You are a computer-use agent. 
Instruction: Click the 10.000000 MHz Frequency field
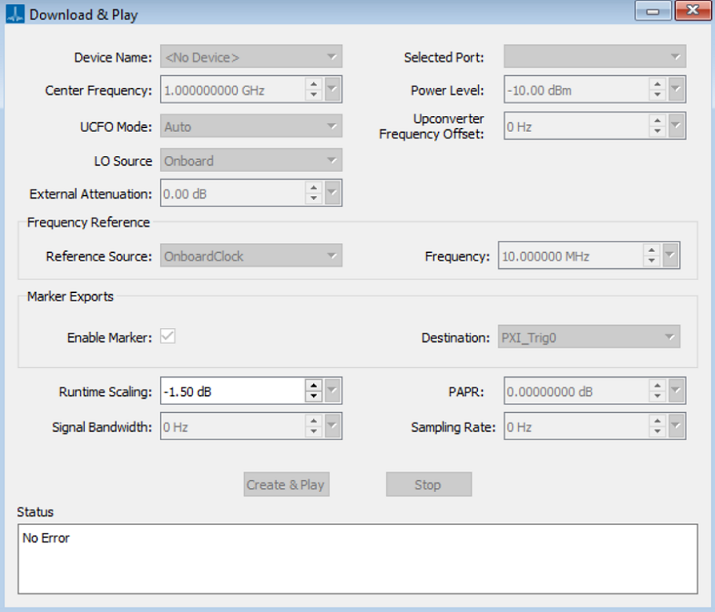[571, 256]
